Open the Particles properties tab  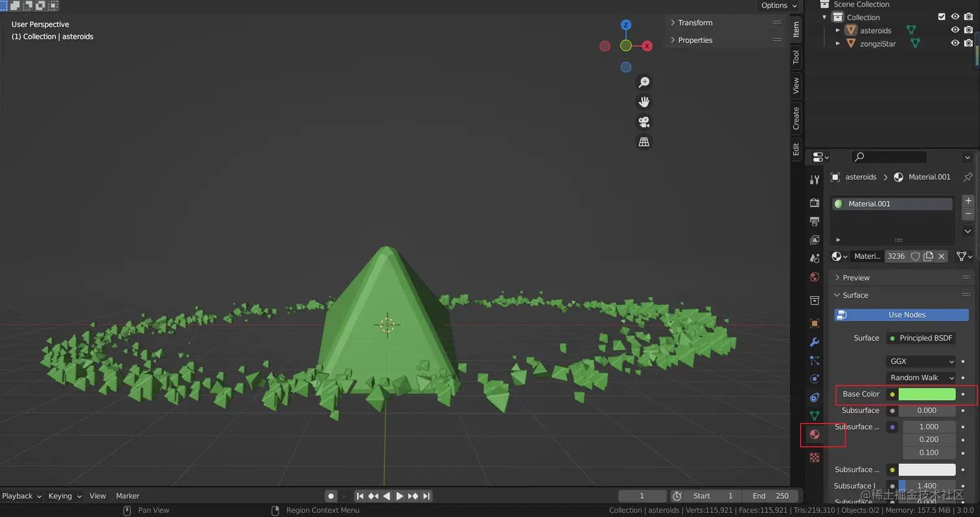pos(815,360)
